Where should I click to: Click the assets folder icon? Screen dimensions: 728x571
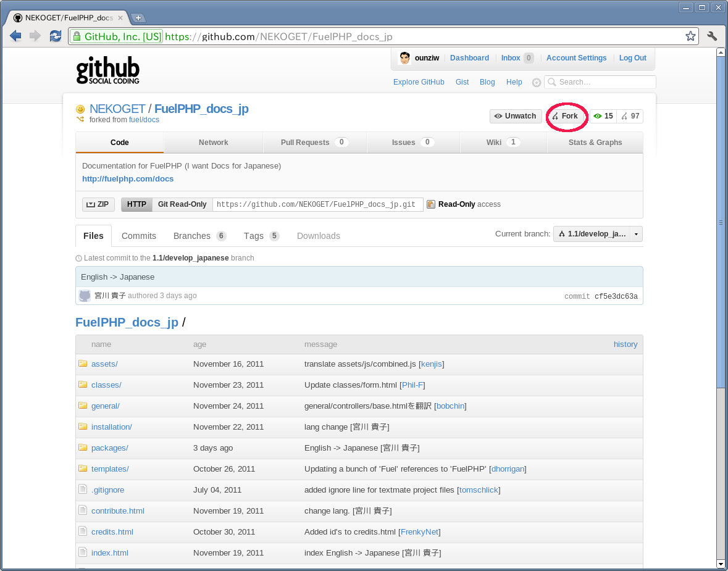[83, 364]
